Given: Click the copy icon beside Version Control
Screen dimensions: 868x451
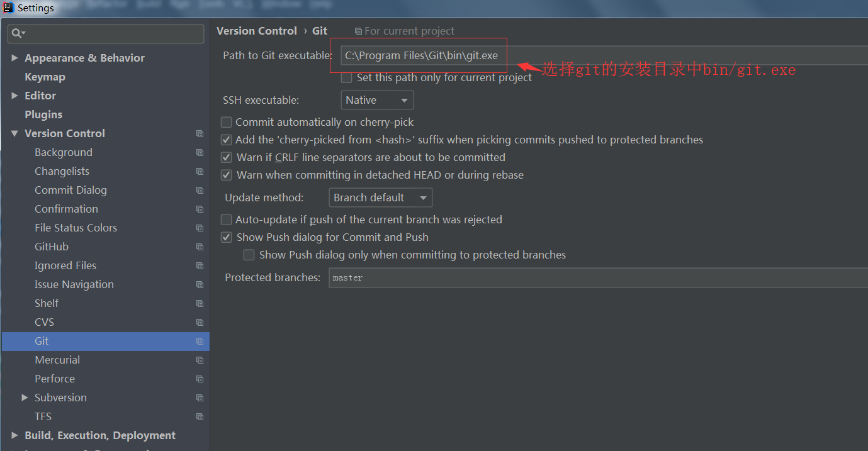Looking at the screenshot, I should click(x=200, y=134).
